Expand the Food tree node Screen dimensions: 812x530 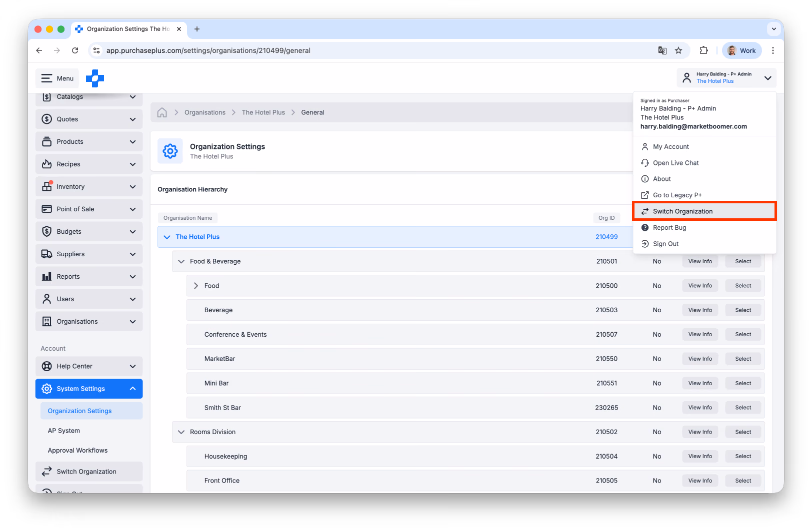(196, 286)
